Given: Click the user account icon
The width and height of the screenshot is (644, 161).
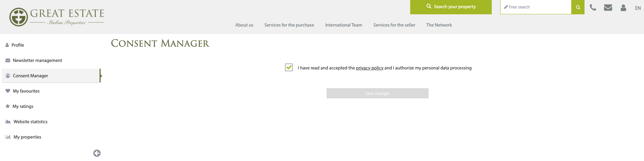Looking at the screenshot, I should [623, 7].
